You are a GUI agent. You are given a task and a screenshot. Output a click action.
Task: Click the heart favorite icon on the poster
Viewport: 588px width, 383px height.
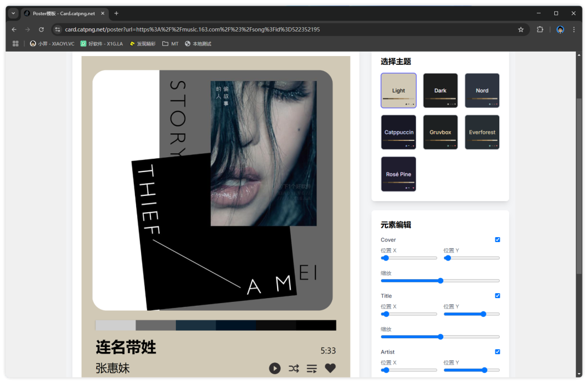coord(330,368)
